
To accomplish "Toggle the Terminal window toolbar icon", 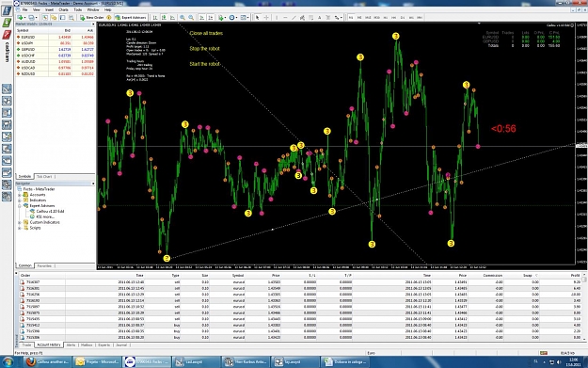I will (x=62, y=18).
